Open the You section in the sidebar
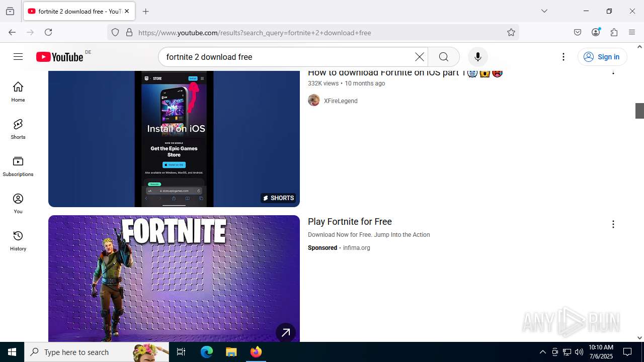 (x=18, y=204)
